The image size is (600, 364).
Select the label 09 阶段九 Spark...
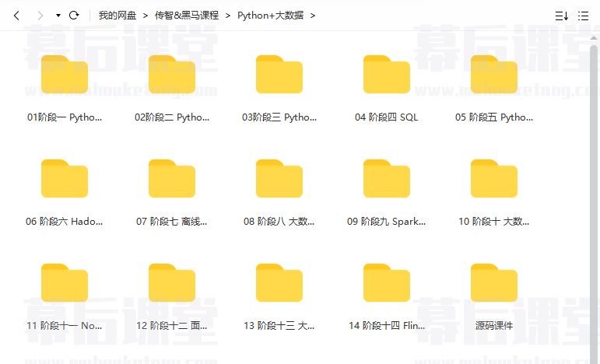(387, 221)
